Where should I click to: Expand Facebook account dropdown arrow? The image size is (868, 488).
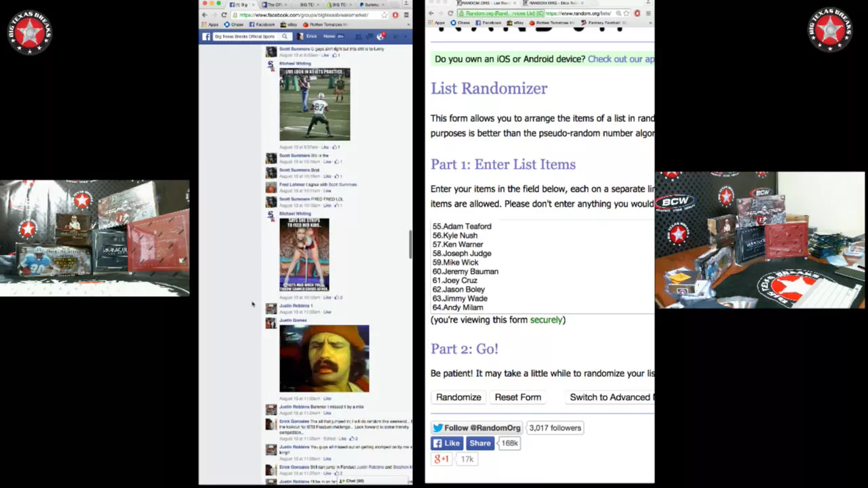pos(406,37)
